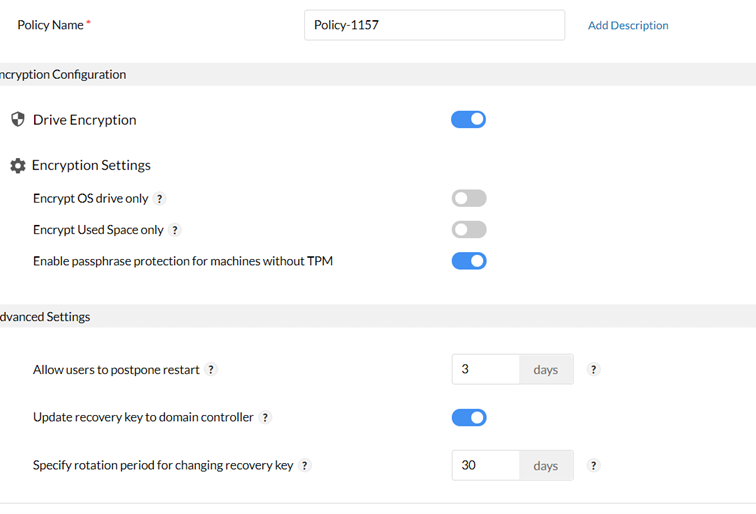Select the rotation period input showing 30
Viewport: 756px width, 514px height.
pos(485,466)
